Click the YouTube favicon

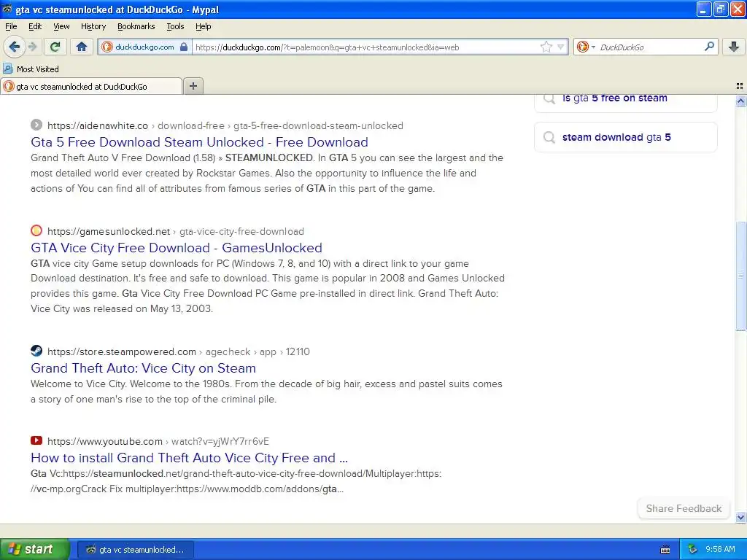(x=36, y=440)
